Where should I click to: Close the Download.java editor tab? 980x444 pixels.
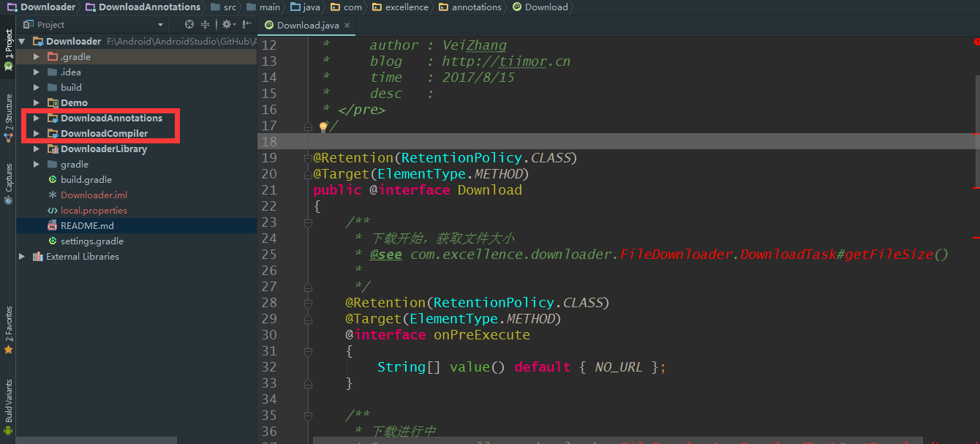point(347,26)
